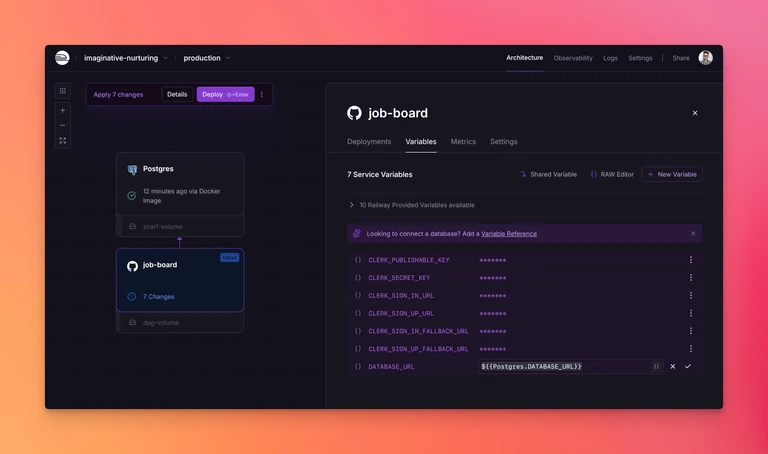Open menu for CLERK_SECRET_KEY variable
The image size is (768, 454).
click(x=691, y=278)
